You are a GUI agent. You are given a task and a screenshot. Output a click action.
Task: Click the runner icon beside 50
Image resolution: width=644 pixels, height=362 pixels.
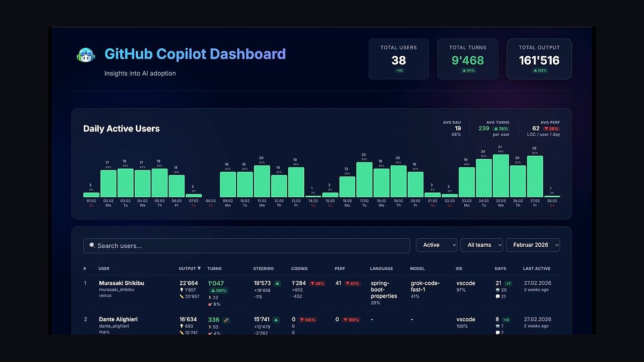210,327
